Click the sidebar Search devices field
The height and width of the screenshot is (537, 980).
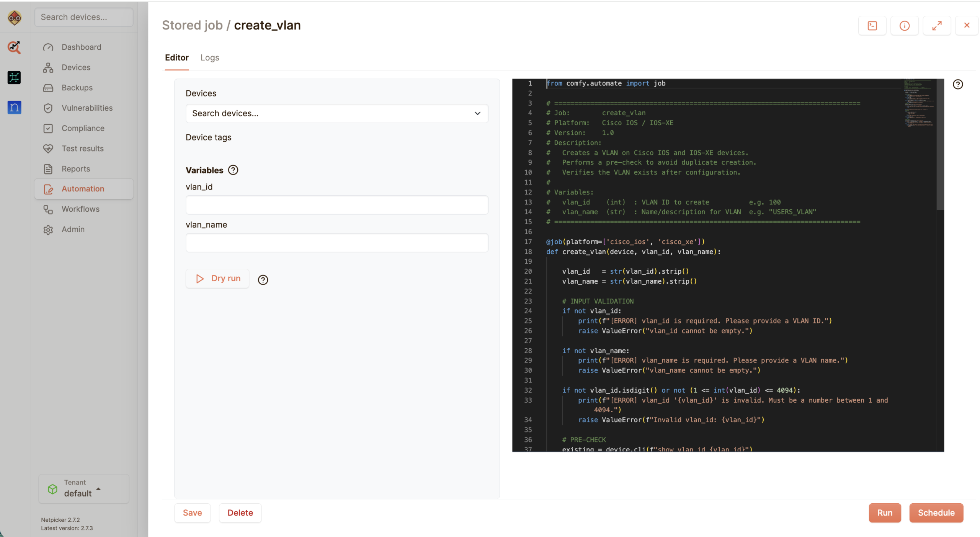pyautogui.click(x=84, y=17)
